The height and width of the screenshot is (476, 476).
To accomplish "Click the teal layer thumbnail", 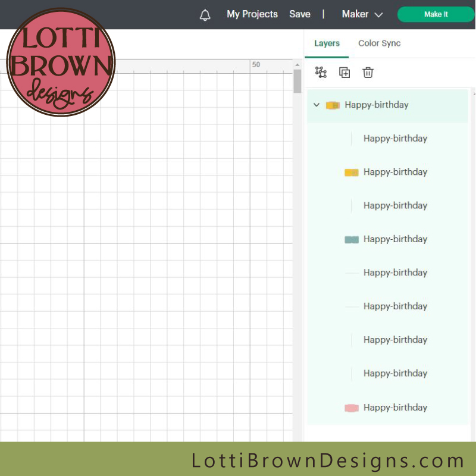I will coord(352,240).
